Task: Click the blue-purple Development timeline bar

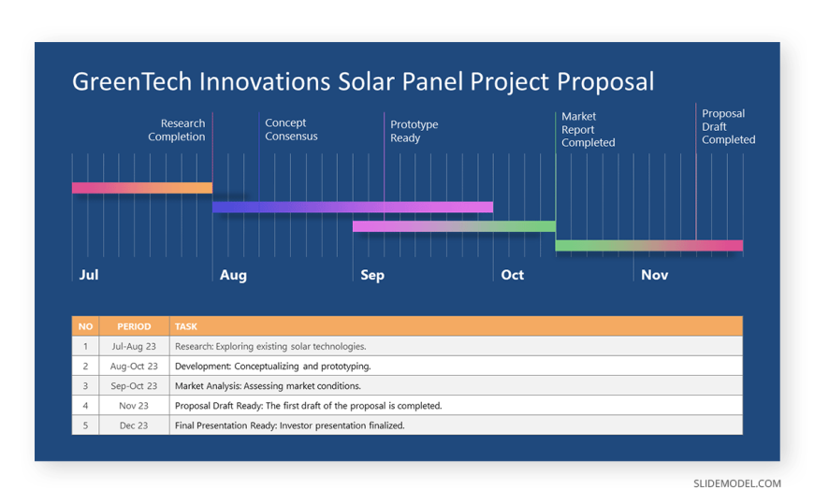Action: [352, 207]
